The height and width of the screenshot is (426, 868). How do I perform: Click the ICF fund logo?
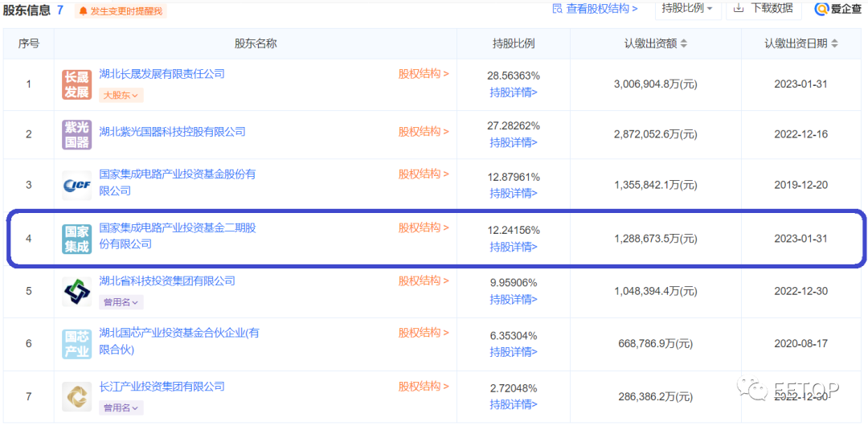[76, 185]
